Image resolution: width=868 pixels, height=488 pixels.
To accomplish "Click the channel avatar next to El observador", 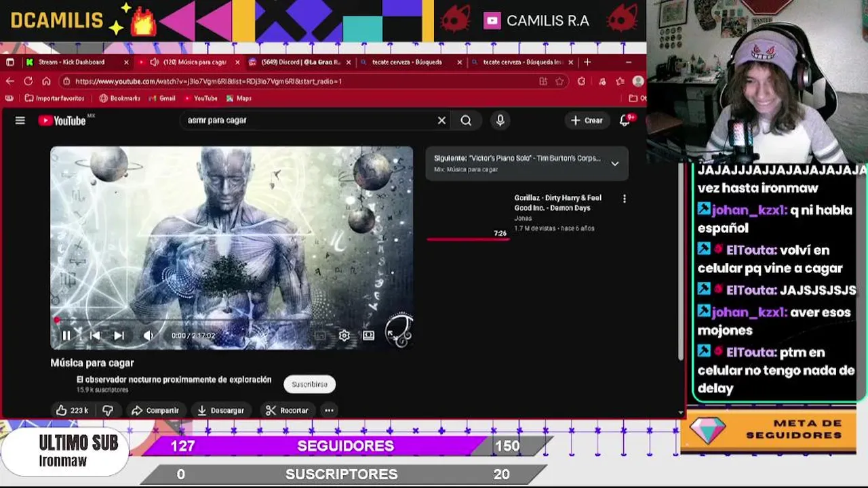I will (62, 384).
